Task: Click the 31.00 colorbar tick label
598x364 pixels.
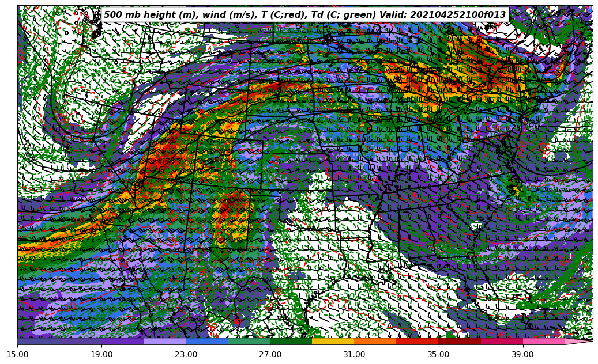Action: pos(354,355)
